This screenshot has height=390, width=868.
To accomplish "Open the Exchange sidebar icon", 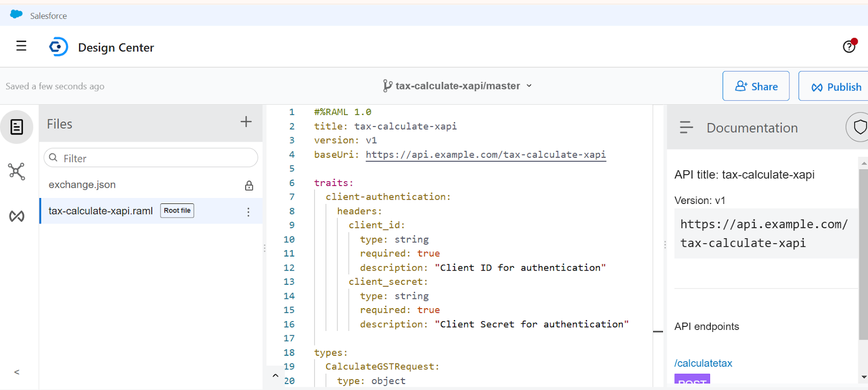I will [17, 216].
